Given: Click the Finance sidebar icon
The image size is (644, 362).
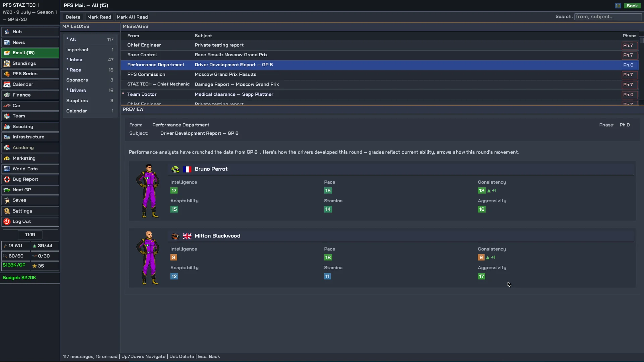Looking at the screenshot, I should [7, 95].
